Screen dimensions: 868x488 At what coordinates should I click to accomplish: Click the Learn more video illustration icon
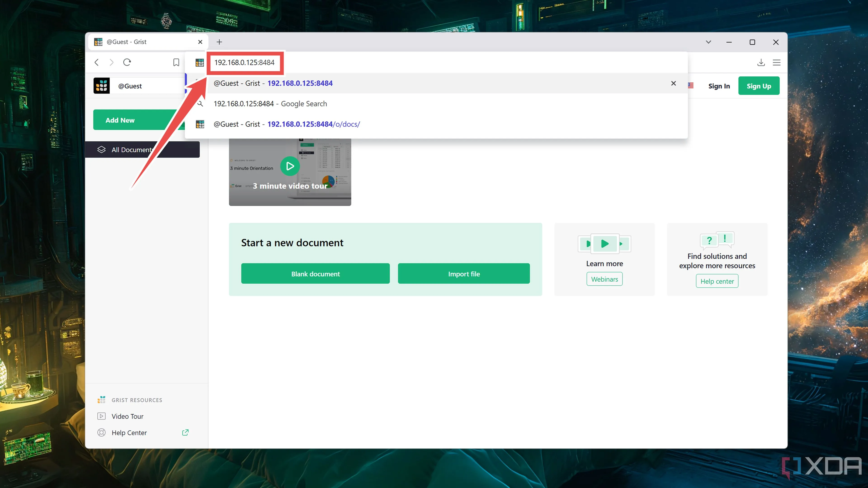[604, 243]
